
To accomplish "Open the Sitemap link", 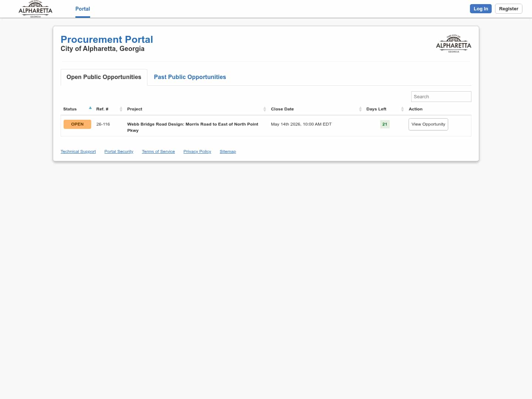I will click(228, 151).
